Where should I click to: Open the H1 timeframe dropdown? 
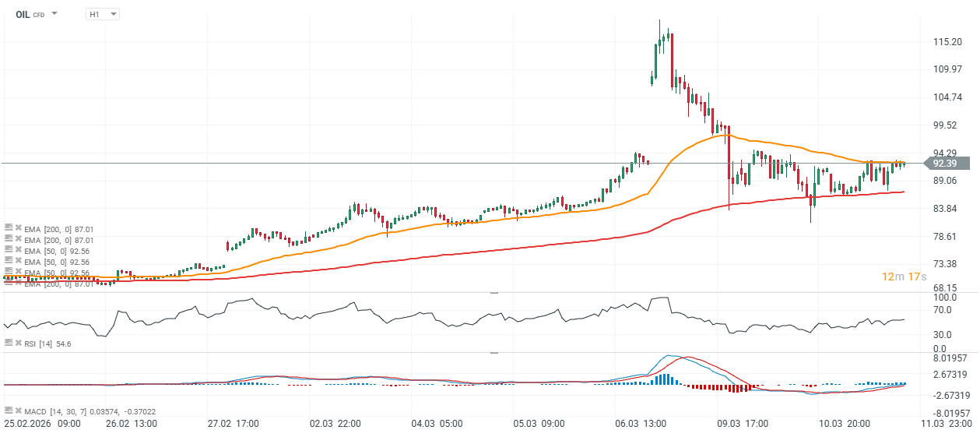pos(102,14)
